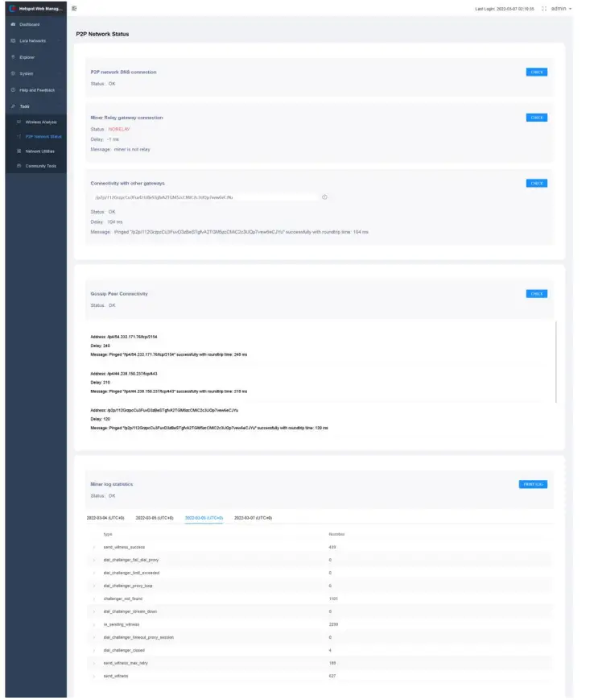Expand the dial_challenger_closed row
Image resolution: width=594 pixels, height=700 pixels.
(x=94, y=650)
